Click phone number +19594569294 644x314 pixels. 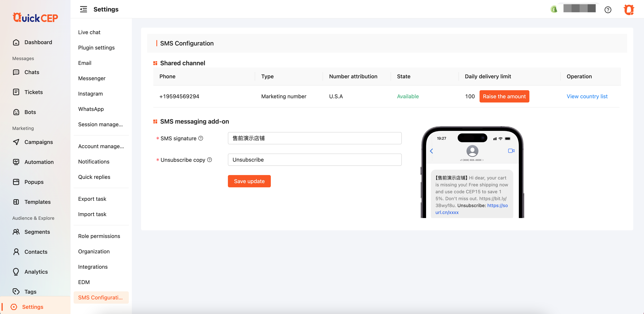pyautogui.click(x=179, y=96)
